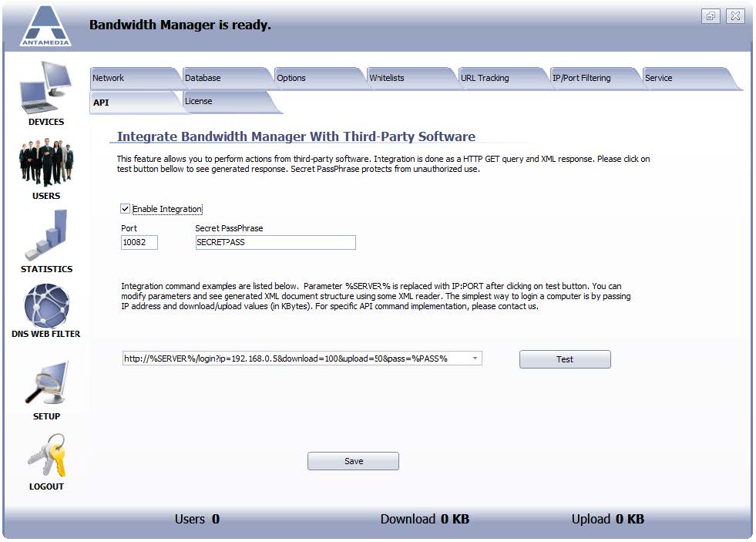This screenshot has height=542, width=756.
Task: Expand the integration command URL dropdown
Action: 475,359
